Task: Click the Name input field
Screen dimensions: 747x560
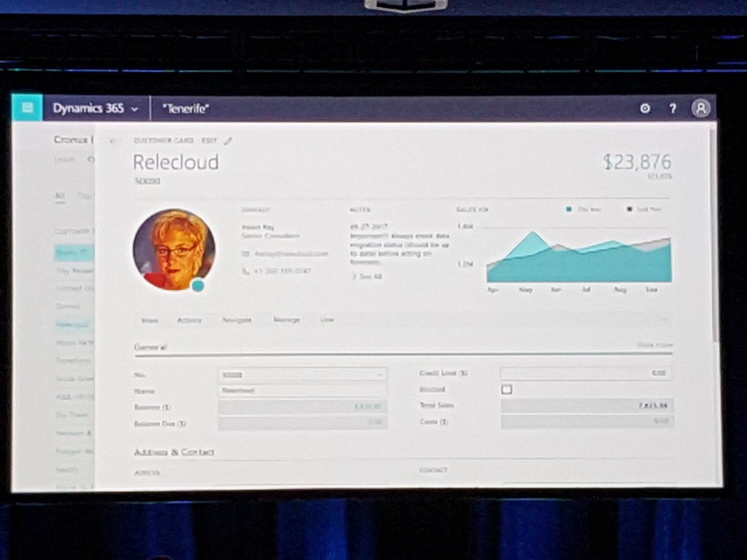Action: coord(303,391)
